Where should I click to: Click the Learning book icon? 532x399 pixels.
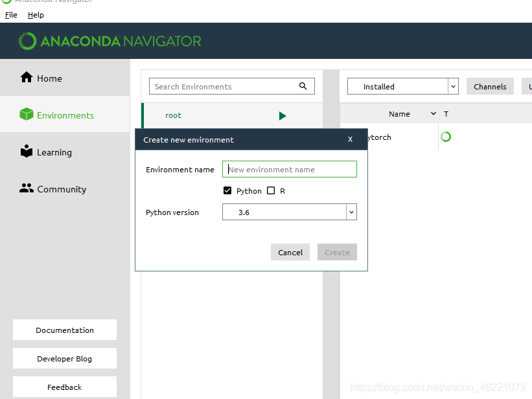pos(27,152)
